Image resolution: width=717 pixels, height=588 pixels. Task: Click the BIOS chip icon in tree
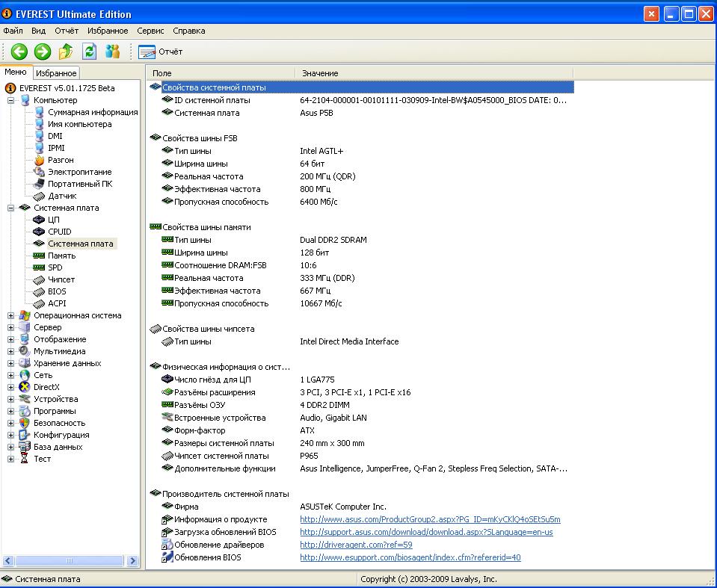40,291
